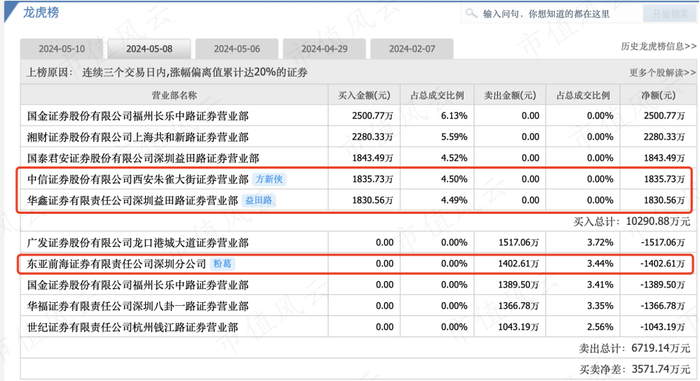This screenshot has height=381, width=700.
Task: Open the 2024-05-06 tab
Action: (237, 49)
